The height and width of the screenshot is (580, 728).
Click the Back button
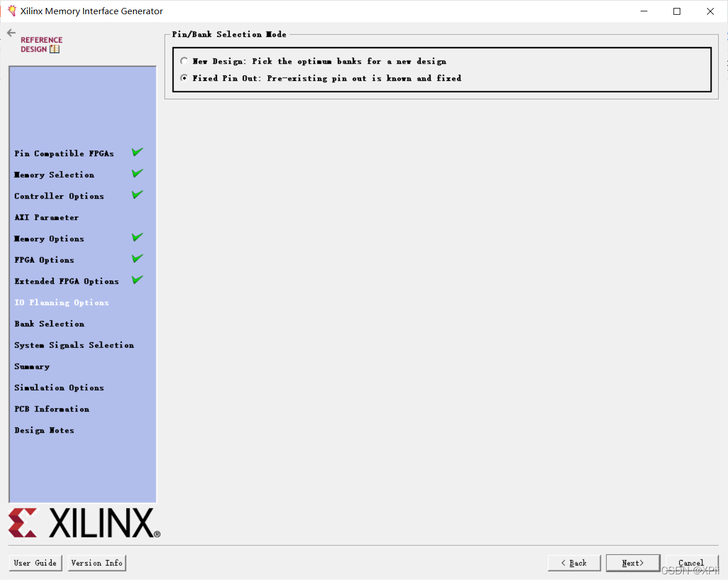tap(574, 563)
